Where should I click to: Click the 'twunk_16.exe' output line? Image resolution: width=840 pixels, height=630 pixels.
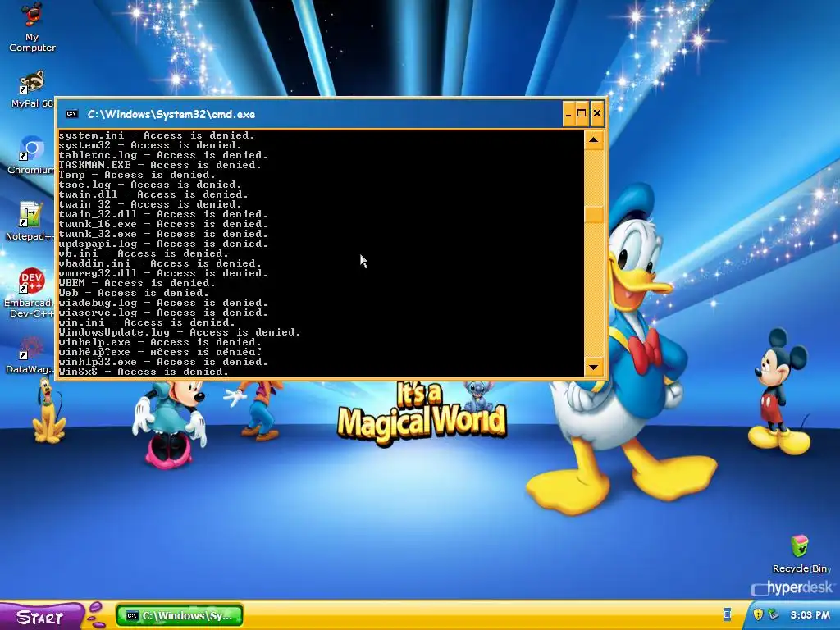[163, 224]
